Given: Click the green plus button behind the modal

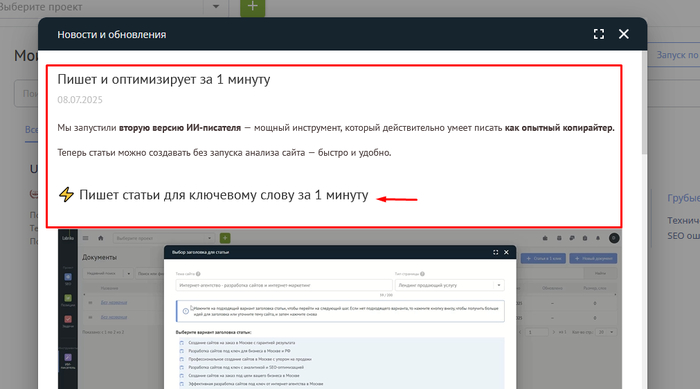Looking at the screenshot, I should pos(253,7).
